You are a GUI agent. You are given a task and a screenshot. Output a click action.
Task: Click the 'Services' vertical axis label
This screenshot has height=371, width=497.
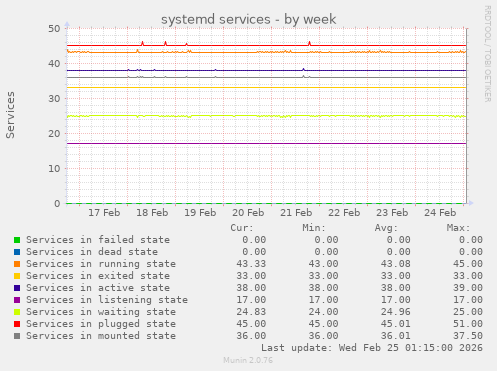[x=10, y=115]
